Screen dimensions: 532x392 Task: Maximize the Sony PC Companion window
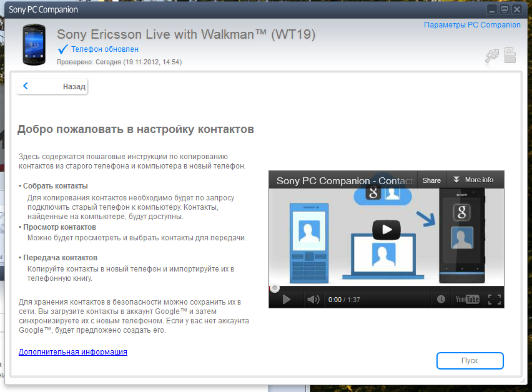tap(505, 9)
